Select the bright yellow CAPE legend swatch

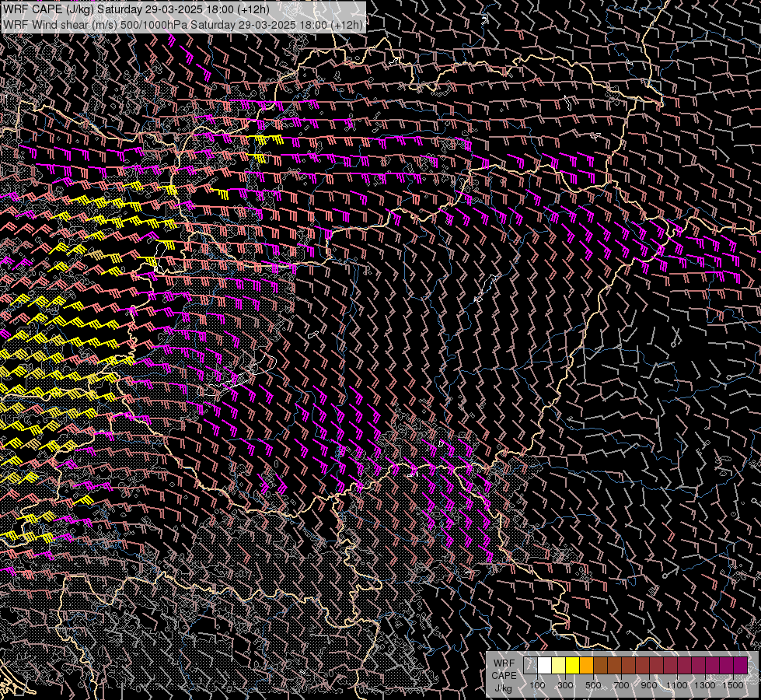point(573,665)
